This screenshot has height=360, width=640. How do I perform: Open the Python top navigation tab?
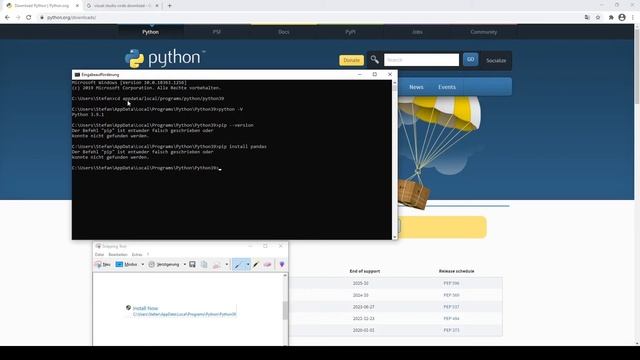coord(151,32)
